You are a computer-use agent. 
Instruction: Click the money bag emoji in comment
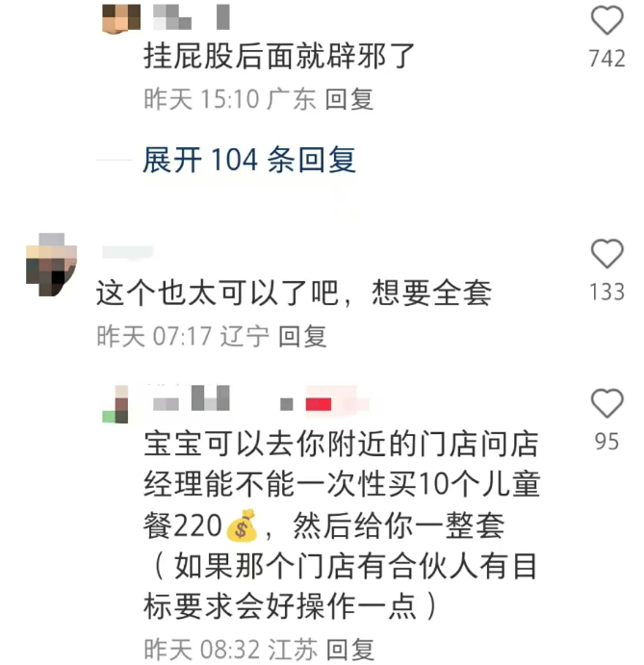tap(242, 525)
